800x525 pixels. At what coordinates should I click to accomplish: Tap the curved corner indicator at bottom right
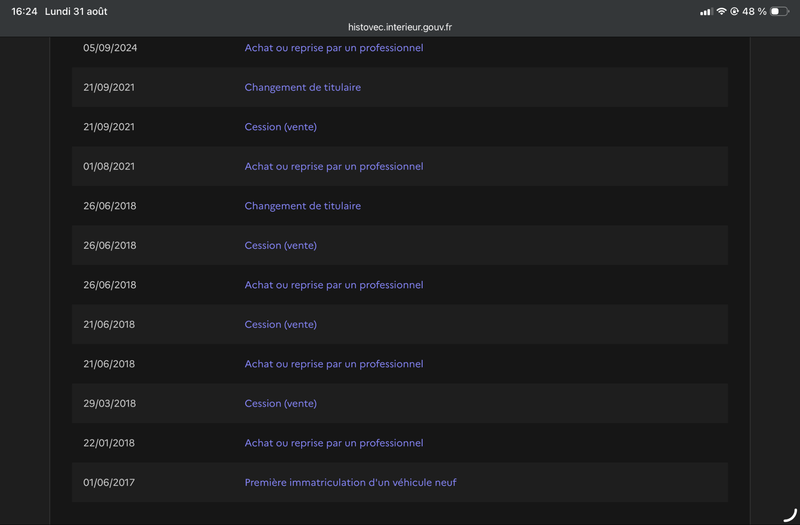tap(790, 515)
